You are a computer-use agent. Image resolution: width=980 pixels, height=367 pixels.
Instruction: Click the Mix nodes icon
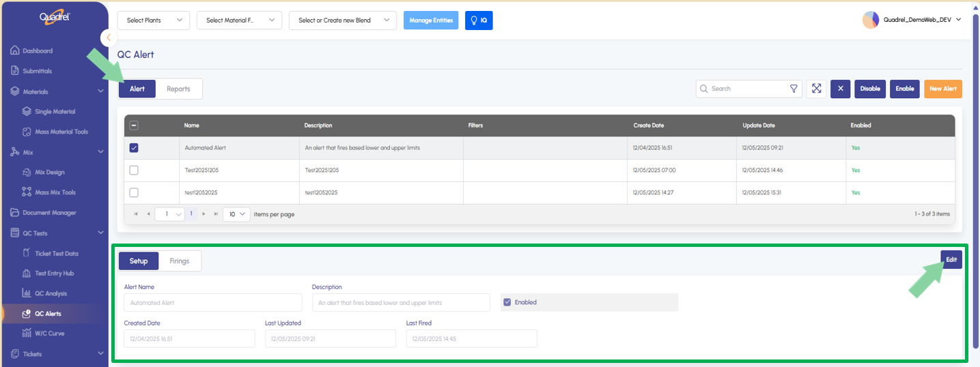pos(15,152)
